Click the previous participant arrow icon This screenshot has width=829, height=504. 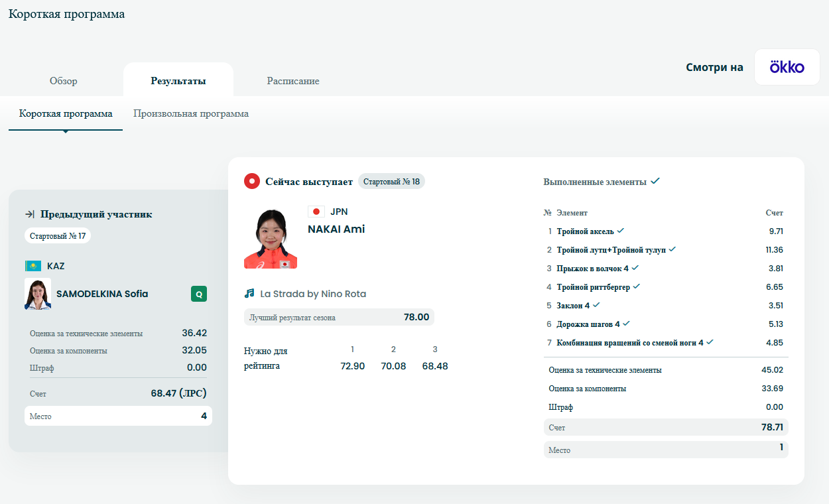[30, 214]
